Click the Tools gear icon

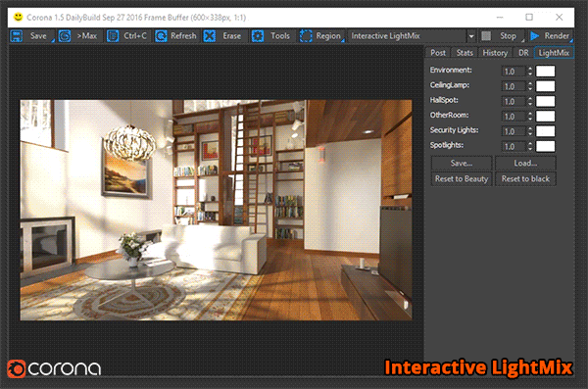point(258,36)
